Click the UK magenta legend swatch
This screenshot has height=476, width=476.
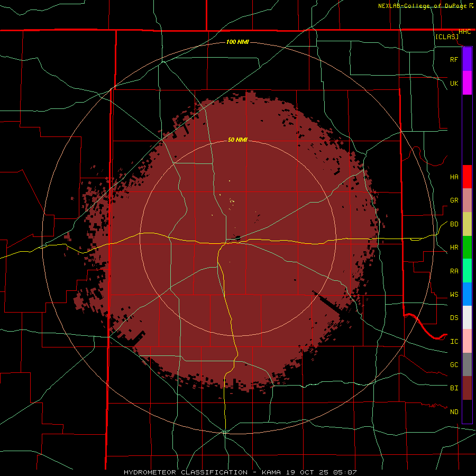pos(467,83)
